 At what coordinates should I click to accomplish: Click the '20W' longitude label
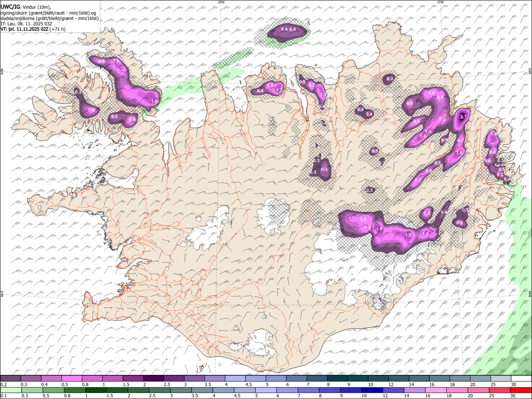pyautogui.click(x=221, y=2)
